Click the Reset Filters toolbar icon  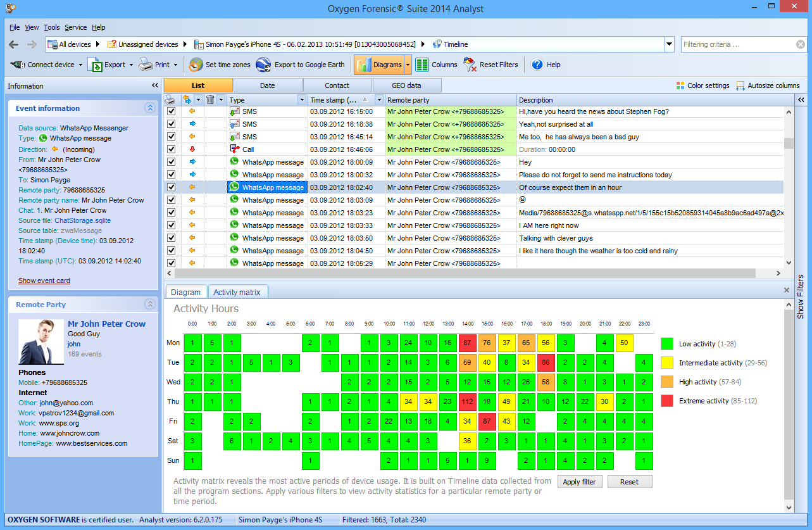tap(470, 65)
